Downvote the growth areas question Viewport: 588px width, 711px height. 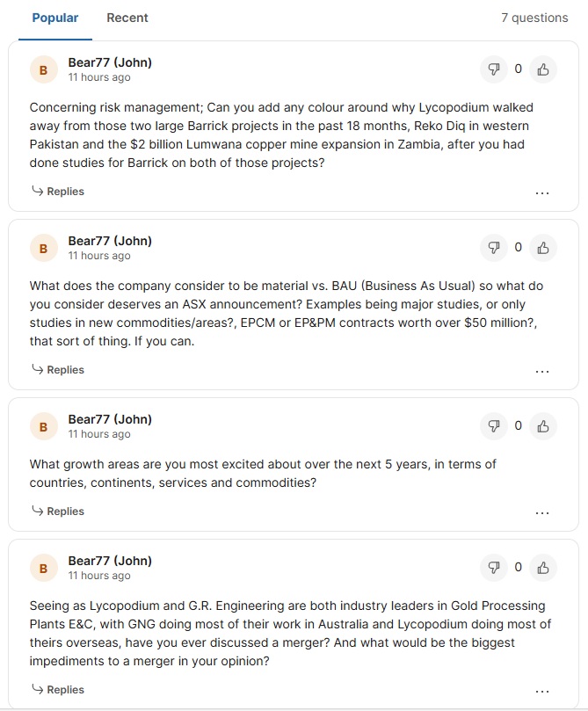(x=494, y=426)
